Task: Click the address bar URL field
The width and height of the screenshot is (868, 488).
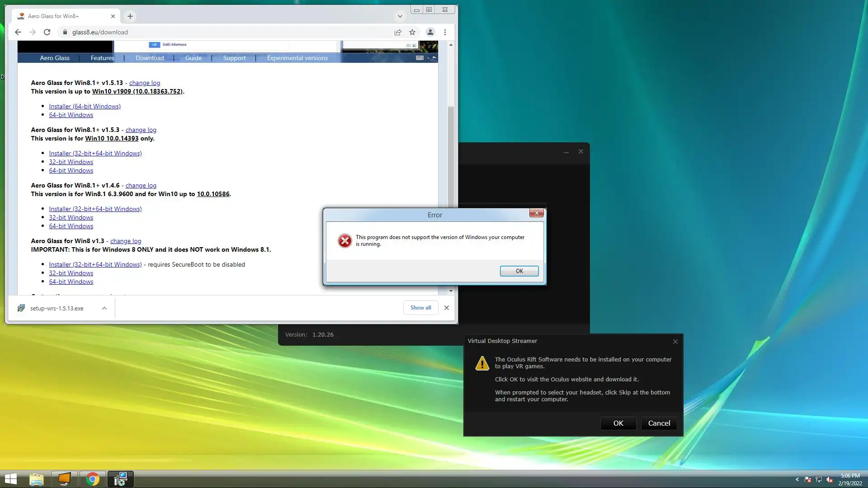Action: [x=226, y=32]
